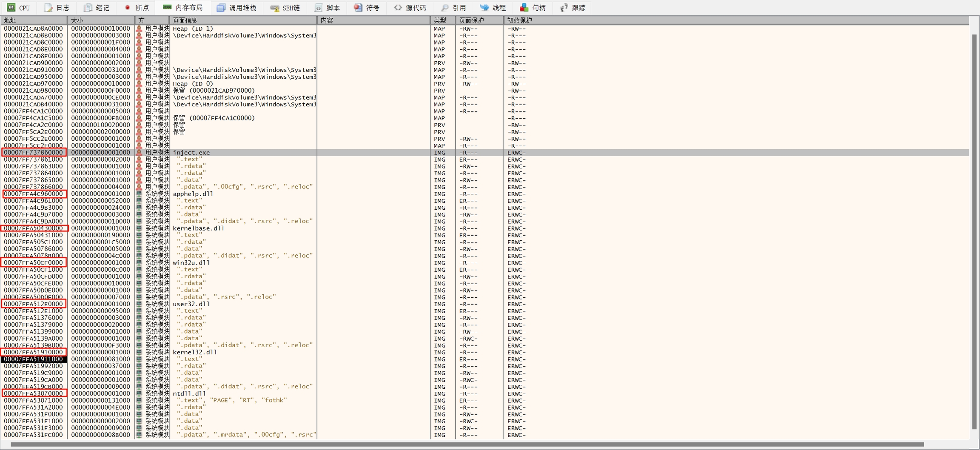Click the CPU tab's chip icon
The width and height of the screenshot is (980, 450).
pyautogui.click(x=11, y=8)
